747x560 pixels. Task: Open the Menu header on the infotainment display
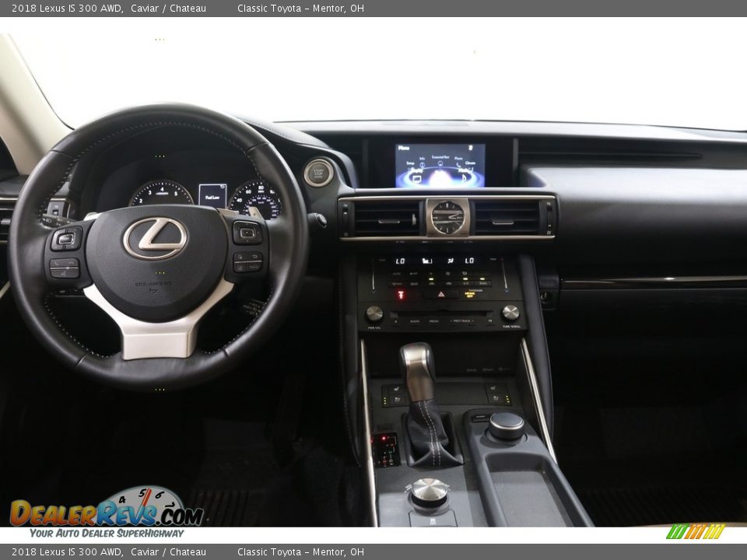(x=402, y=148)
